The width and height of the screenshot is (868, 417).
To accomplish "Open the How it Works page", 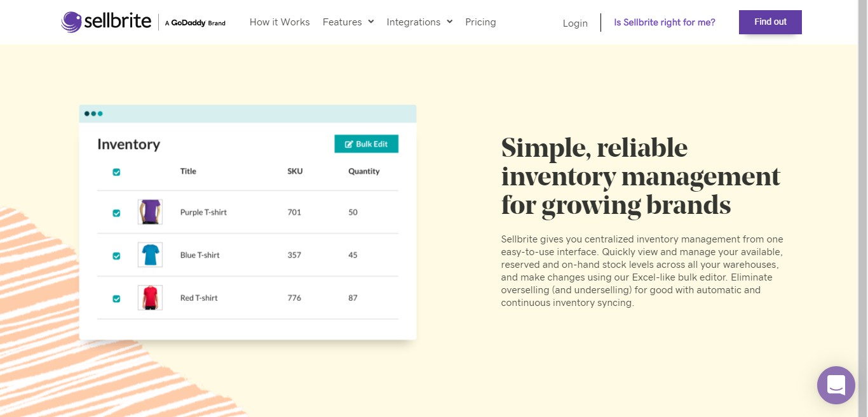I will pos(280,22).
